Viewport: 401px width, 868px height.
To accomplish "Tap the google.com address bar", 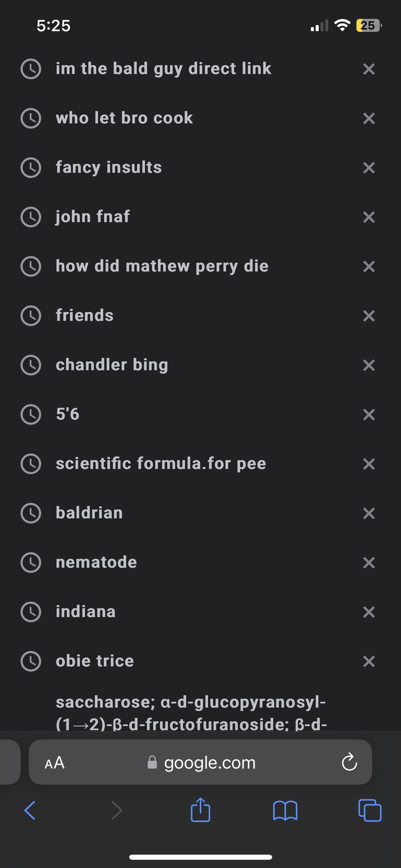I will (x=209, y=763).
